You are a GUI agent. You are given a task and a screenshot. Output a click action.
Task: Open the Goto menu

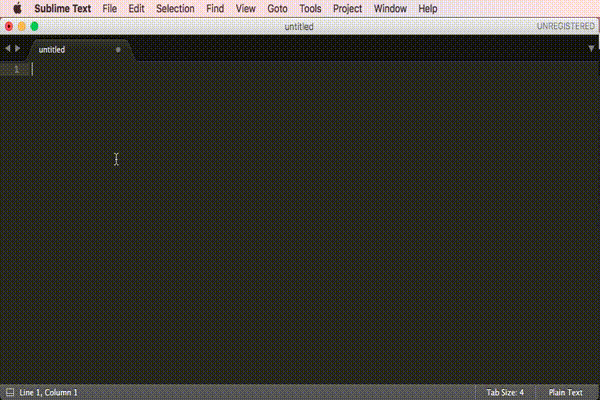pos(277,8)
